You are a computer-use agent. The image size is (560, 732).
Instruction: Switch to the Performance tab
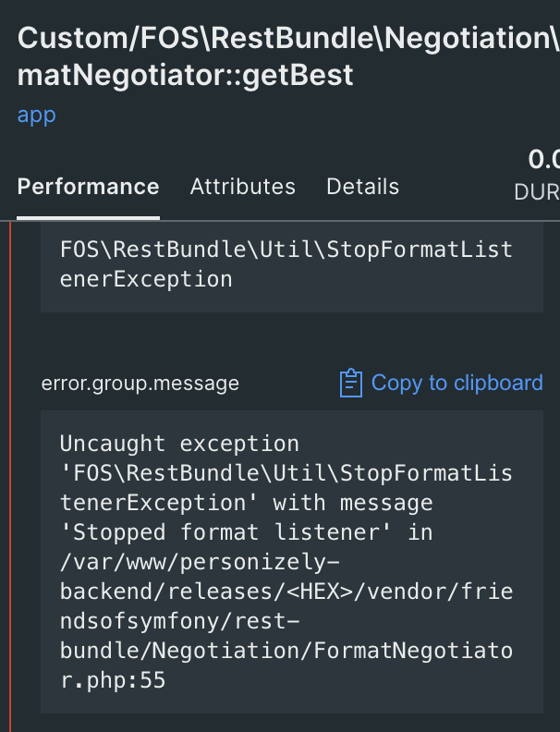(89, 187)
